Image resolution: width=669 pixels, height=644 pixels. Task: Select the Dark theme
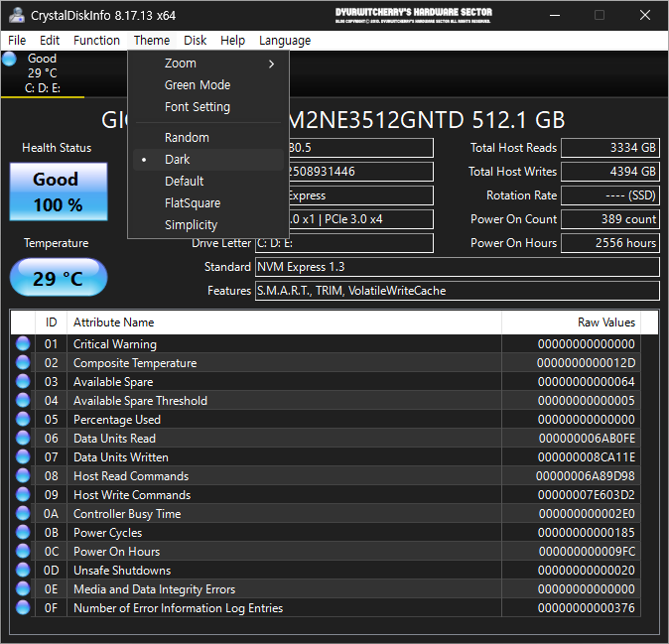coord(208,160)
